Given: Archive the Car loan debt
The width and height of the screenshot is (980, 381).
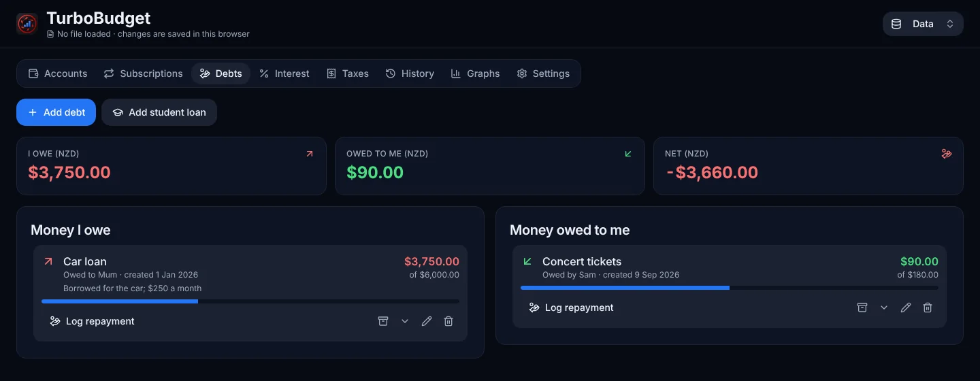Looking at the screenshot, I should click(x=383, y=321).
